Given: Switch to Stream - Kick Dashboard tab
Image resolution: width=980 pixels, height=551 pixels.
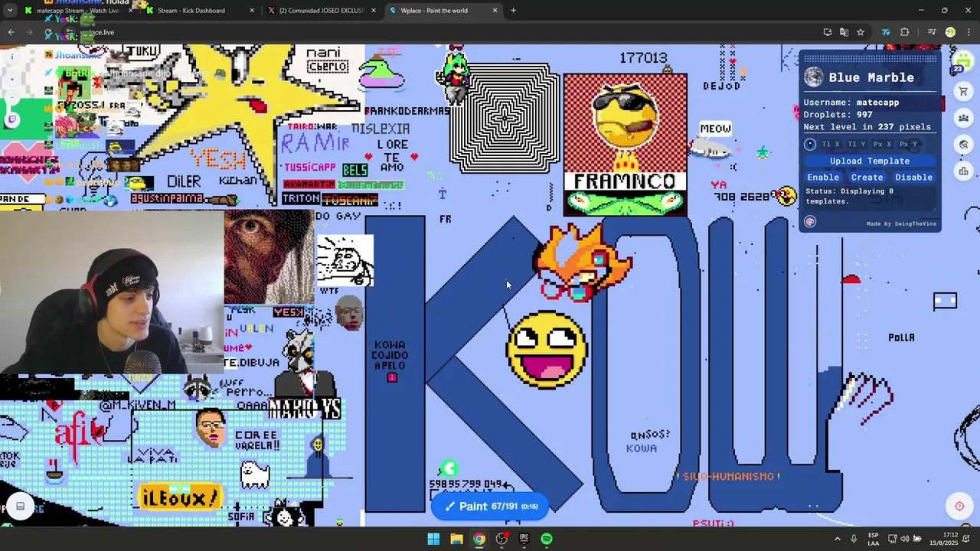Looking at the screenshot, I should [199, 11].
